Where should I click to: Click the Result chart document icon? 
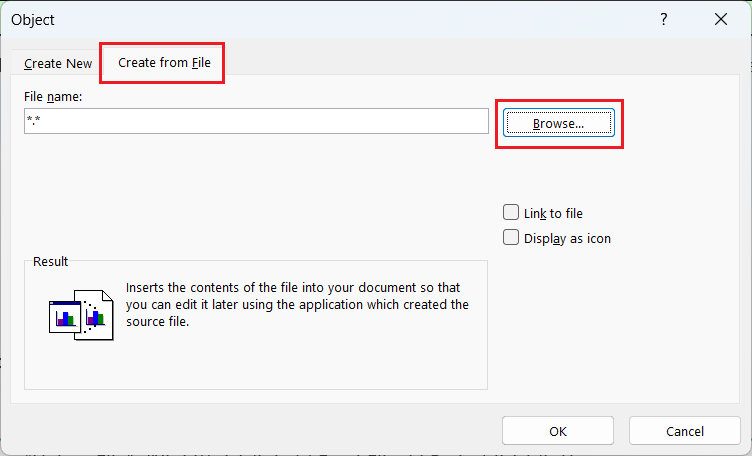point(81,315)
